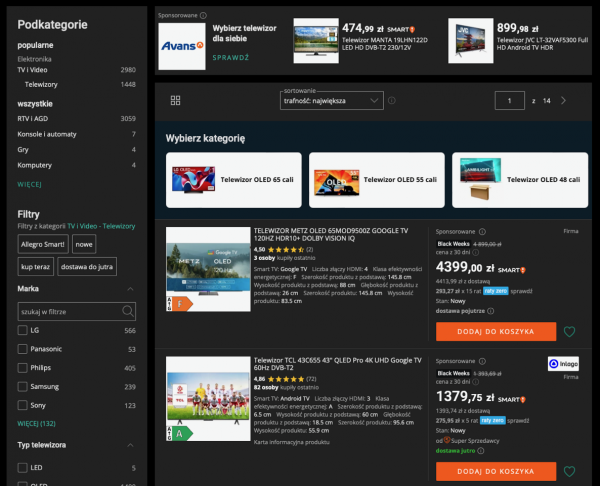This screenshot has width=600, height=486.
Task: Open the sorting dropdown 'trafność: największa'
Action: tap(332, 101)
